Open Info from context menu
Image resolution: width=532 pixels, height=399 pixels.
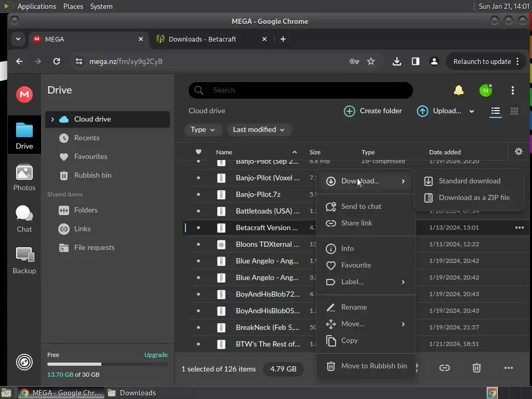coord(366,249)
